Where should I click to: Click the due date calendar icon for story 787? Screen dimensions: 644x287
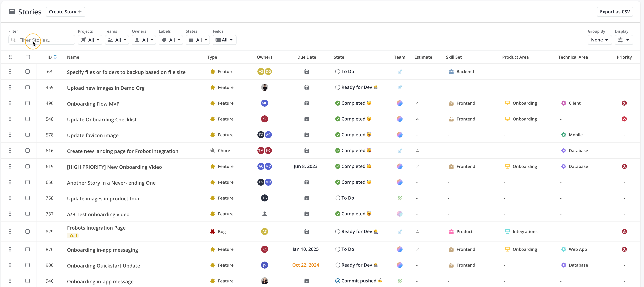(x=307, y=214)
